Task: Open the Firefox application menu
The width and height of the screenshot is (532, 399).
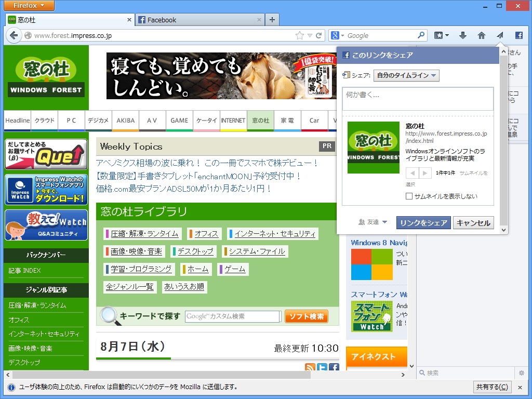Action: [29, 5]
